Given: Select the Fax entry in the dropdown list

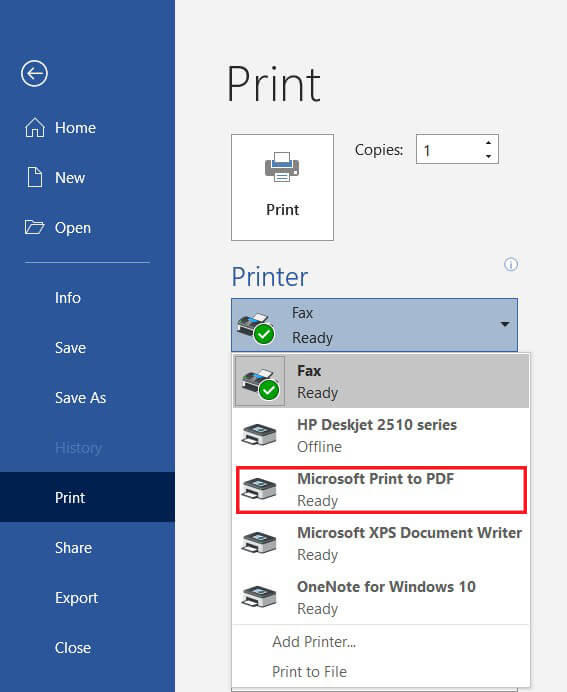Looking at the screenshot, I should (x=380, y=381).
